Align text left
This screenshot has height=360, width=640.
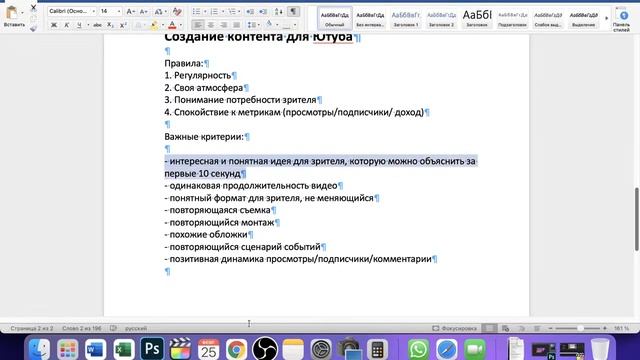198,25
